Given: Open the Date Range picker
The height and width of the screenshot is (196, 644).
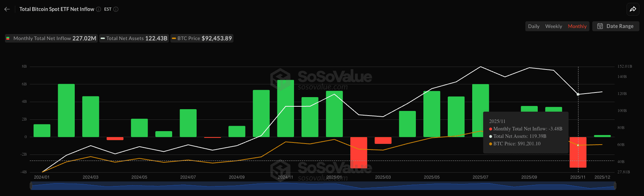Looking at the screenshot, I should pyautogui.click(x=616, y=26).
